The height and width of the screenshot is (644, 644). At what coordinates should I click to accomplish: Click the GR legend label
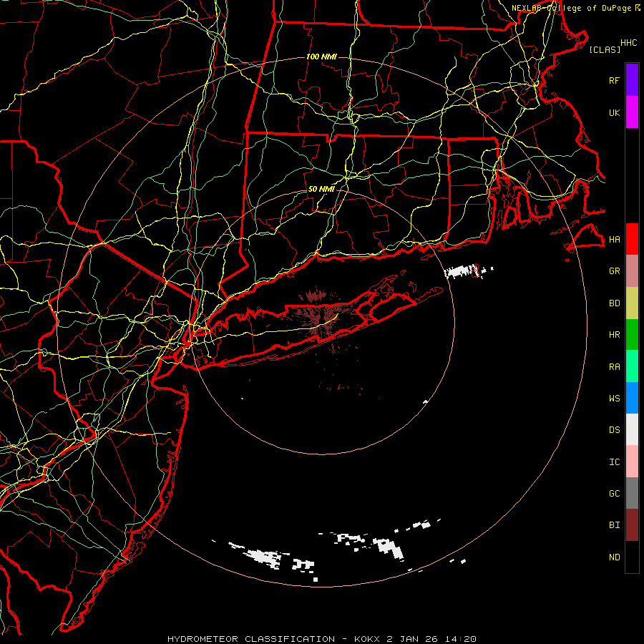click(x=615, y=271)
